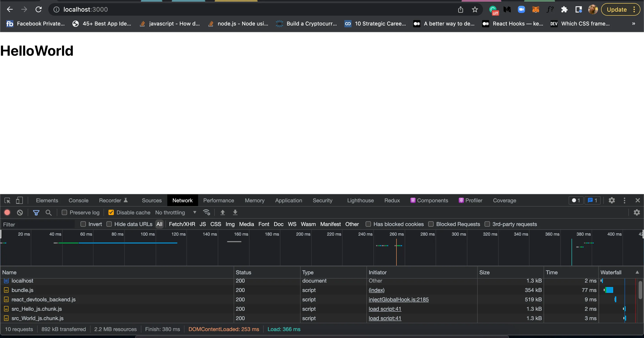Screen dimensions: 644x338
Task: Expand the bookmarks overflow chevron
Action: click(633, 24)
